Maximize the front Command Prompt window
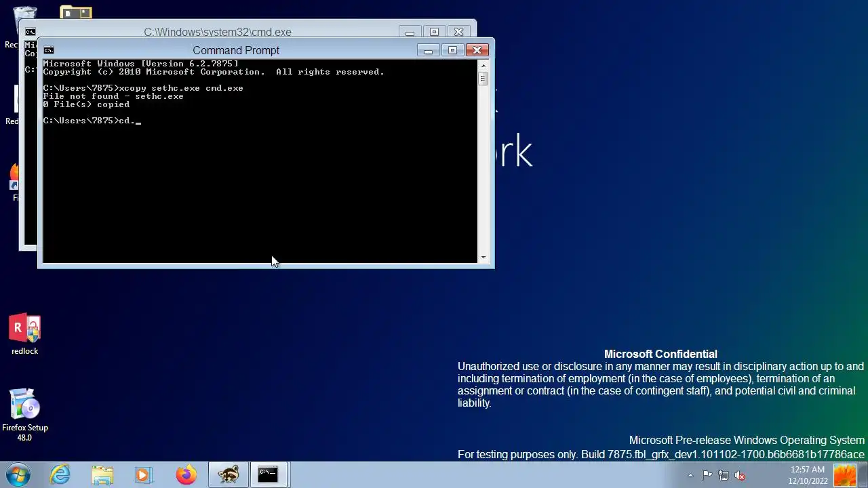Screen dimensions: 868x488 (x=452, y=50)
